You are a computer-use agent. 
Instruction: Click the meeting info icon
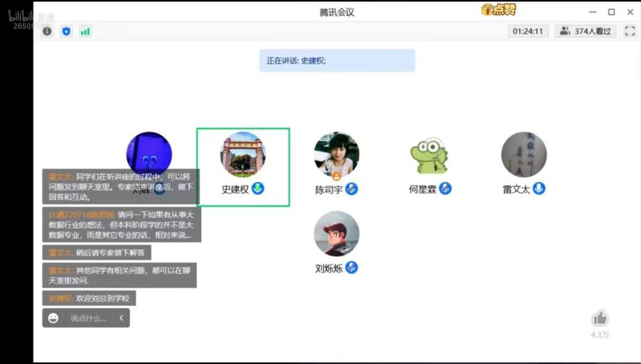pos(47,31)
